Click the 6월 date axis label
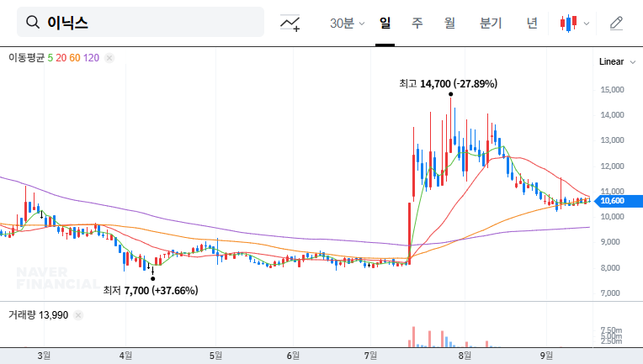Screen dimensions: 643x364 pos(293,356)
